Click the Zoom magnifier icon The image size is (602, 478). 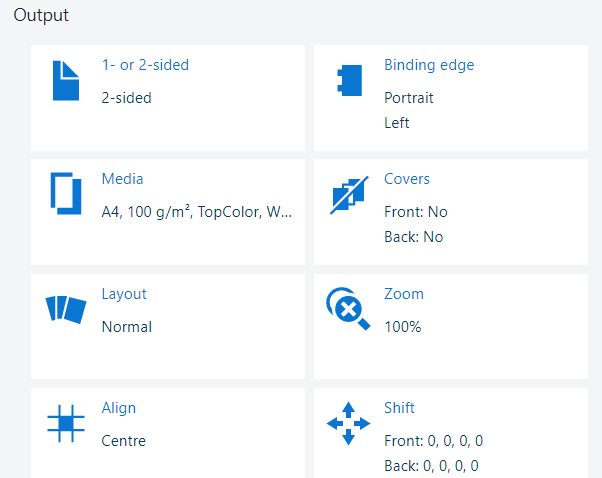[348, 309]
